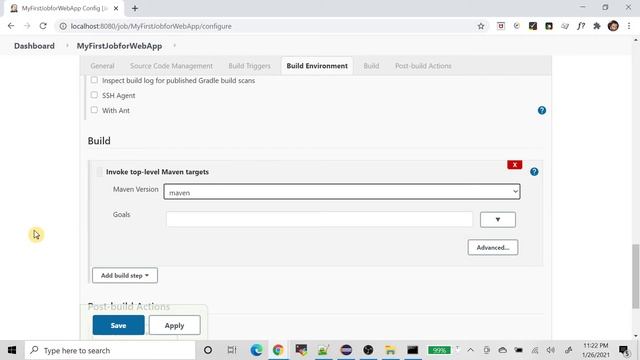640x360 pixels.
Task: Go back to the previous page
Action: (x=11, y=26)
